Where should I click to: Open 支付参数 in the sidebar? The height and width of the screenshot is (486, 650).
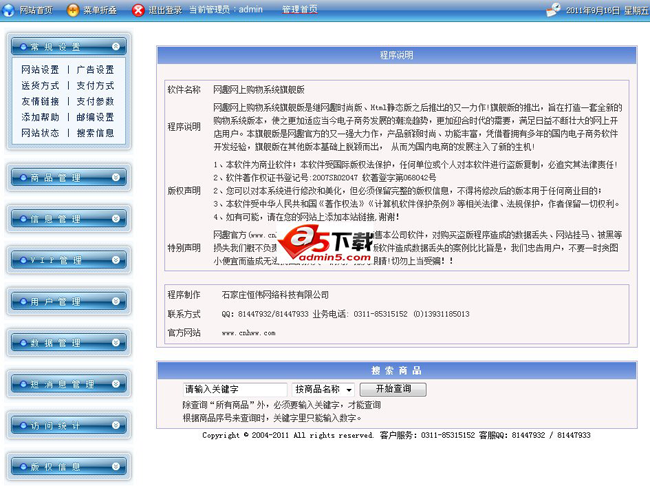(x=95, y=101)
